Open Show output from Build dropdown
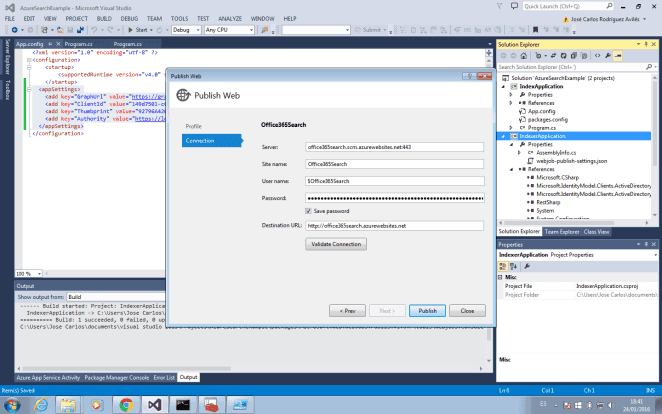Viewport: 662px width, 414px height. click(116, 297)
